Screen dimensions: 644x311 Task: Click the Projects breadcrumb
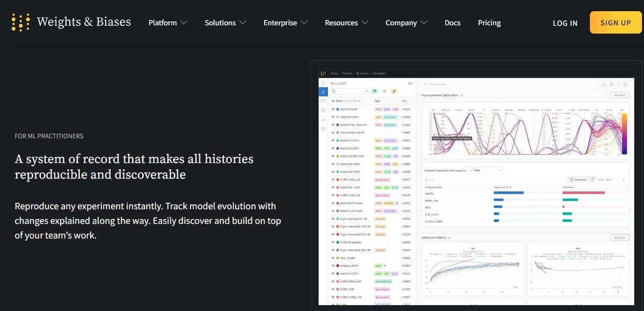tap(347, 73)
